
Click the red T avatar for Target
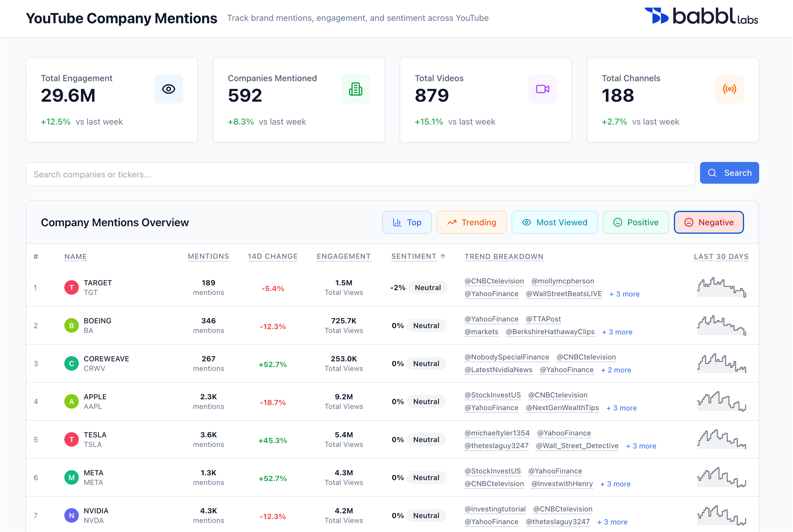point(71,287)
